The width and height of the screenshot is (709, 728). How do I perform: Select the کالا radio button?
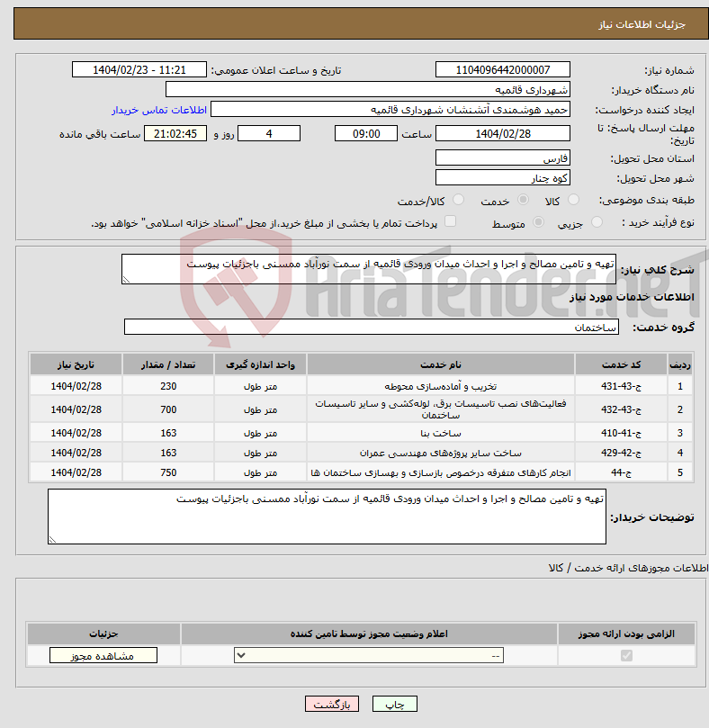tap(574, 200)
